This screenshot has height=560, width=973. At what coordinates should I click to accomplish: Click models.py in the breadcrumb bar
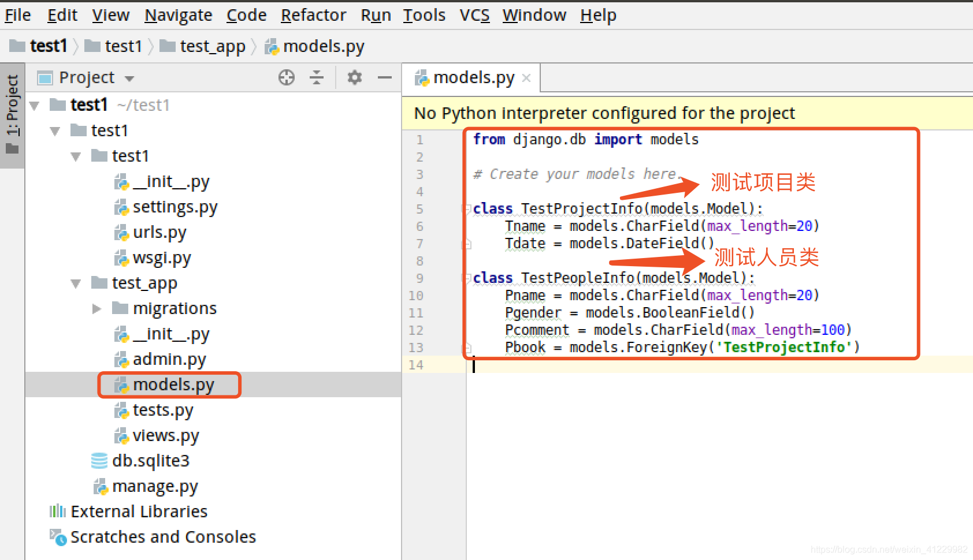(315, 46)
